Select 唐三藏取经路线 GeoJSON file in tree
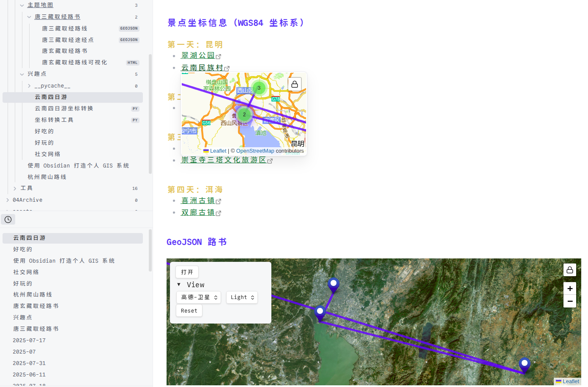 (65, 28)
